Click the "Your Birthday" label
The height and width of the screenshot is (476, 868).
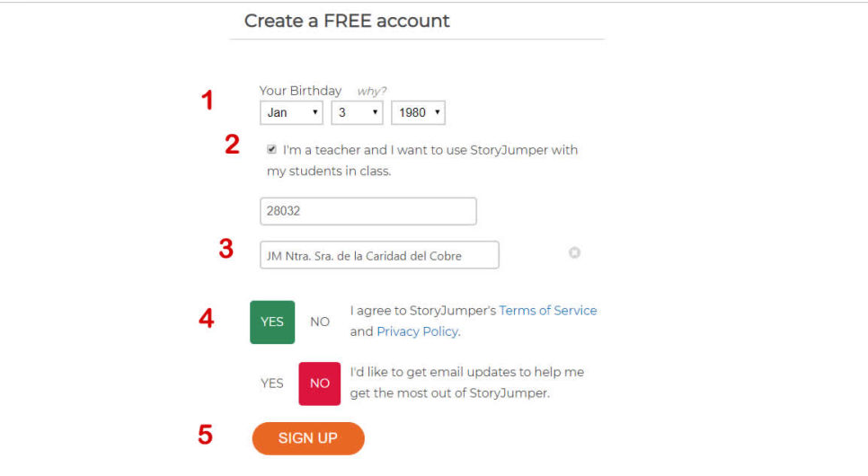[x=300, y=91]
